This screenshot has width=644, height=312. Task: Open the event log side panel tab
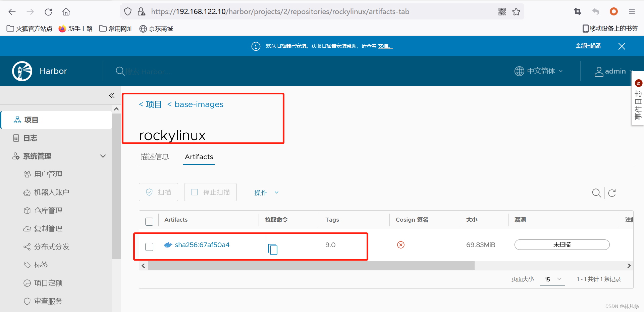(x=638, y=98)
